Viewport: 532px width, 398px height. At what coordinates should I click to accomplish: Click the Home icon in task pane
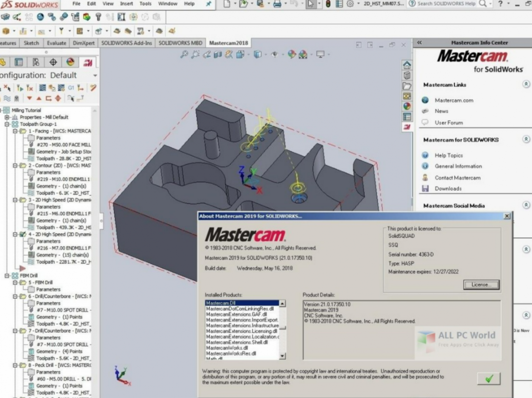[407, 65]
